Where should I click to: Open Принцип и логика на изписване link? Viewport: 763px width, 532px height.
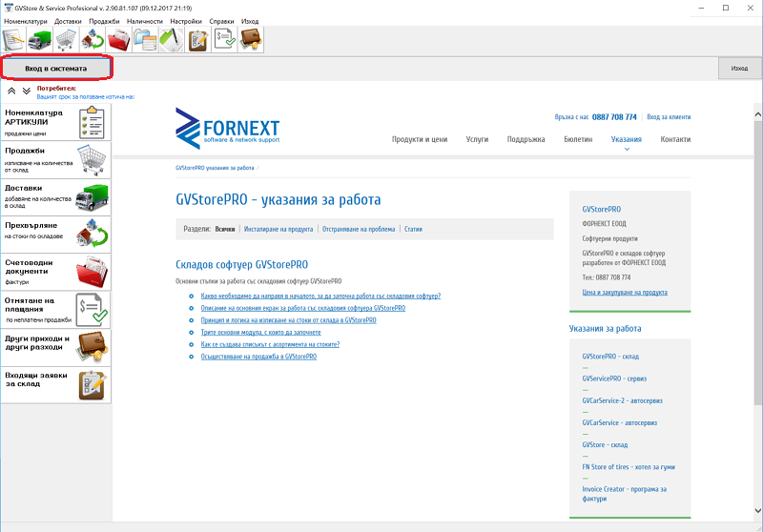click(289, 320)
